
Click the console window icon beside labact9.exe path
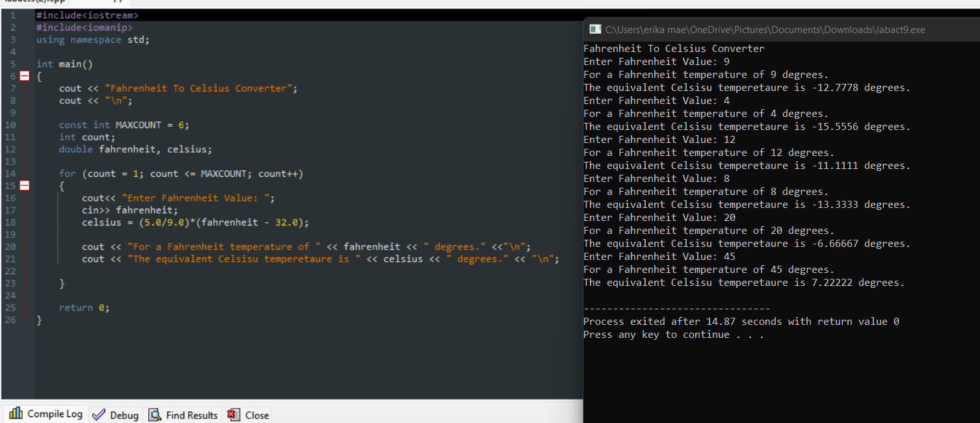pyautogui.click(x=594, y=29)
